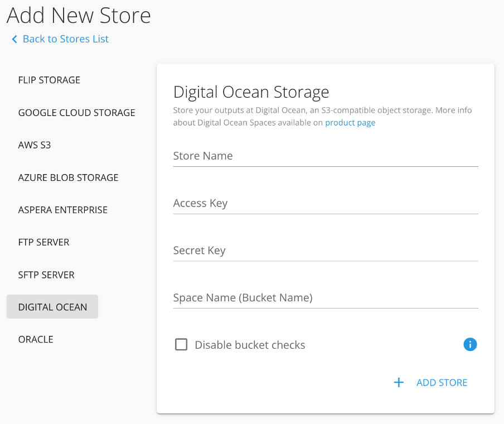Switch to Oracle store type
The height and width of the screenshot is (424, 504).
pyautogui.click(x=36, y=339)
